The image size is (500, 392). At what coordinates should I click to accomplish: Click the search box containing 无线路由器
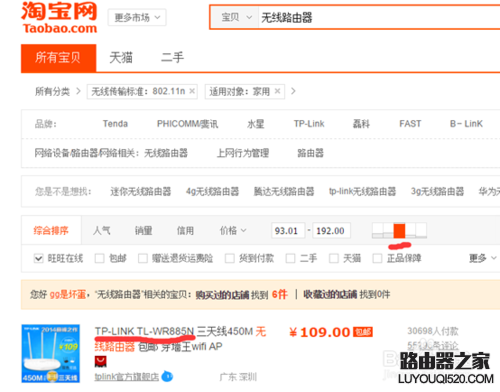tap(379, 17)
